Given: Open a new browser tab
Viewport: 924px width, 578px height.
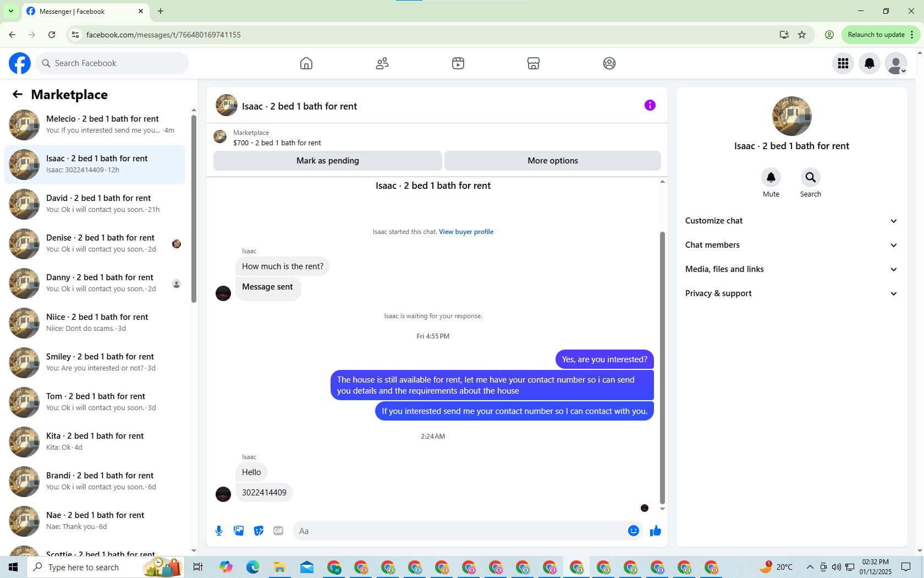Looking at the screenshot, I should point(161,11).
